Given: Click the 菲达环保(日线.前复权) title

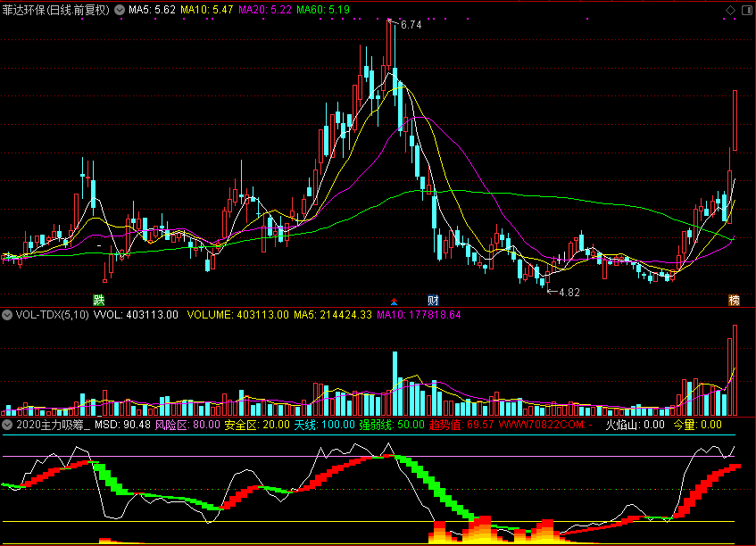Looking at the screenshot, I should point(55,10).
